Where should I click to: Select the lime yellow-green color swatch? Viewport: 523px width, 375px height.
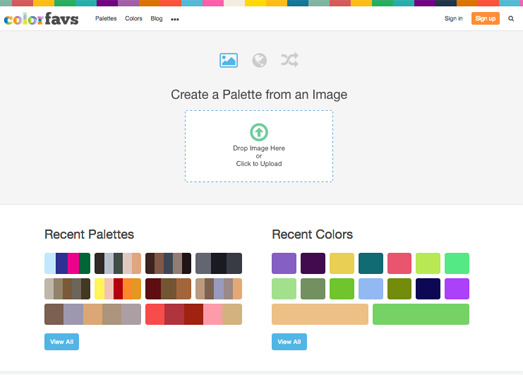coord(428,263)
